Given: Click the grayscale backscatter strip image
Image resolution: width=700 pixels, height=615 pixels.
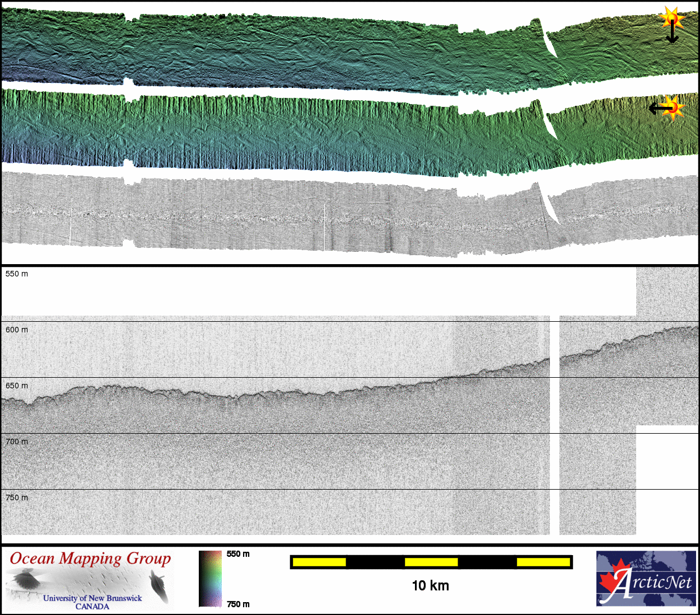Looking at the screenshot, I should (336, 215).
